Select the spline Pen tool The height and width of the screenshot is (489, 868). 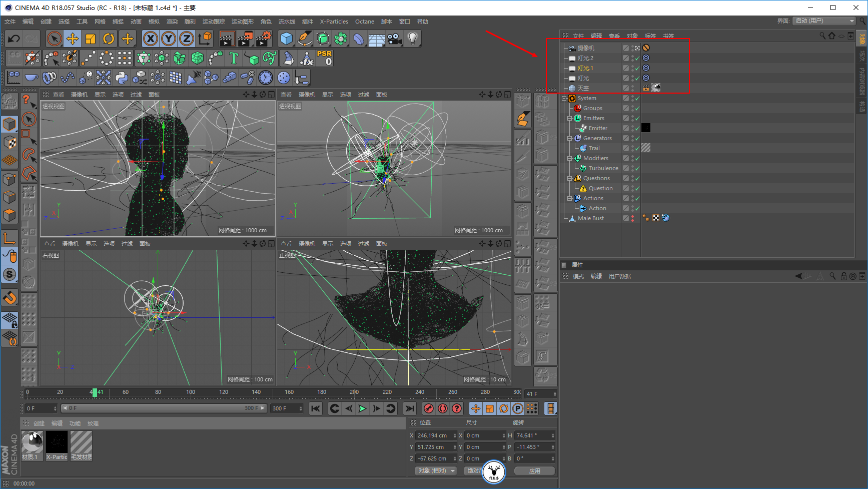pos(304,39)
